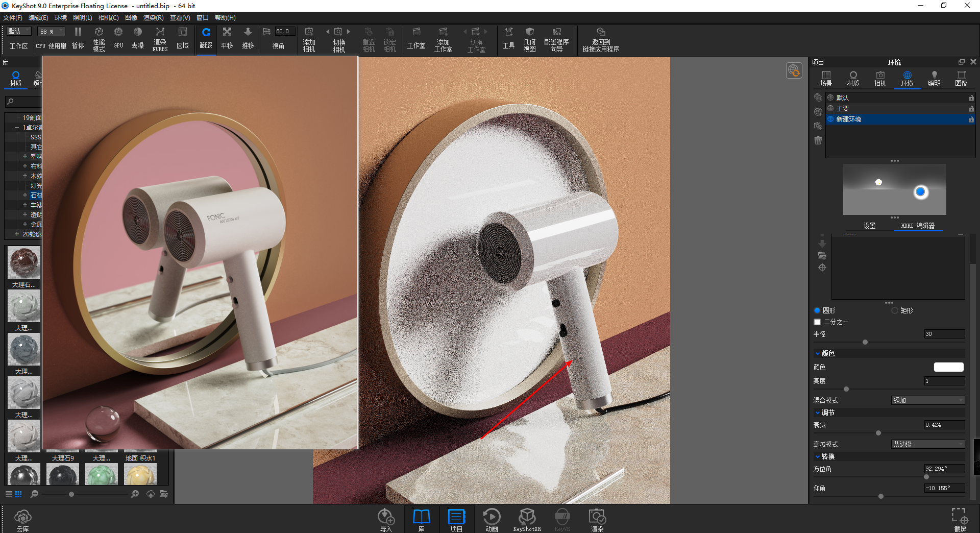Collapse the 颜色 section
The height and width of the screenshot is (533, 980).
coord(818,354)
